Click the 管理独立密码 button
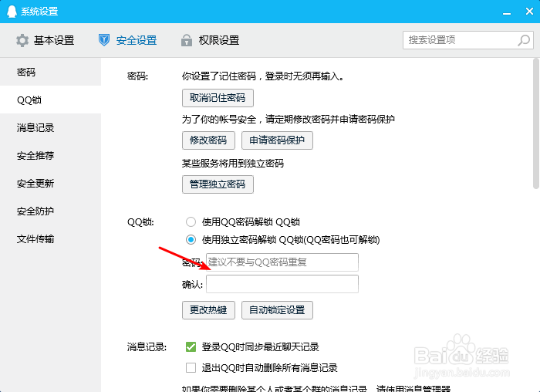This screenshot has width=540, height=392. point(218,184)
